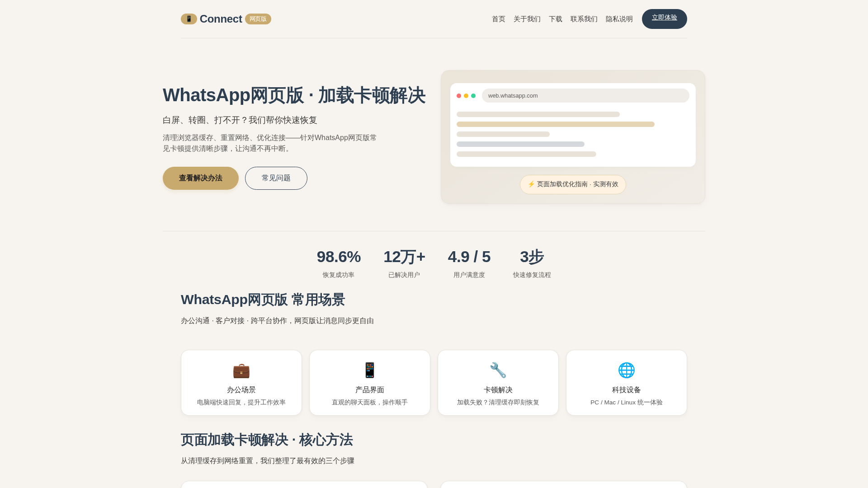
Task: Select the 产品界面 card title
Action: [x=370, y=390]
